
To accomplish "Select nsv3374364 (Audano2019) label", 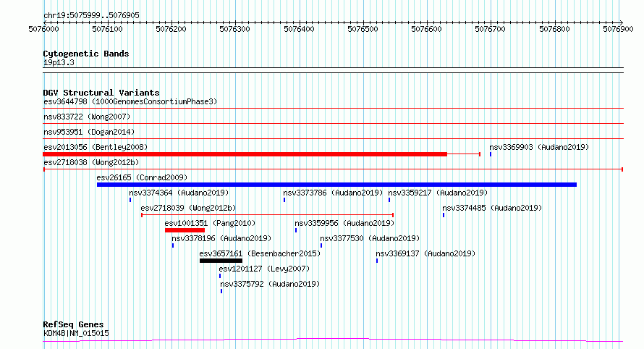I will pyautogui.click(x=179, y=193).
